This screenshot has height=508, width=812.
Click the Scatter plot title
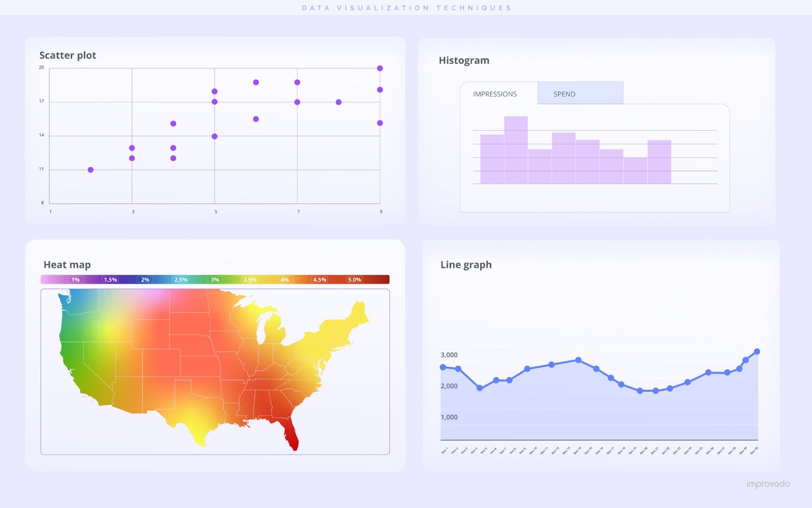pos(68,55)
